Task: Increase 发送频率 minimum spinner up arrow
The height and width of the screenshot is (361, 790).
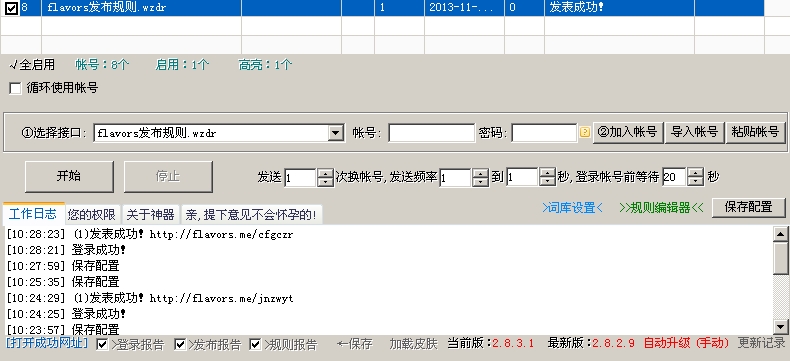Action: 481,173
